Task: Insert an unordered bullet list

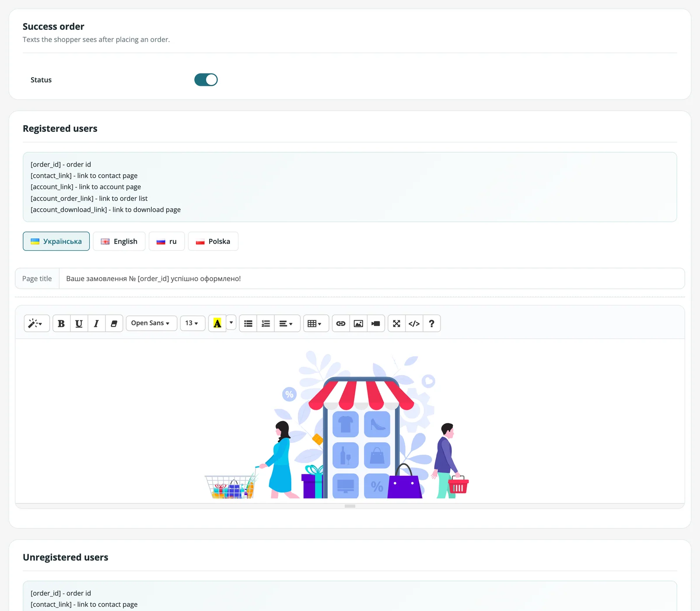Action: (248, 323)
